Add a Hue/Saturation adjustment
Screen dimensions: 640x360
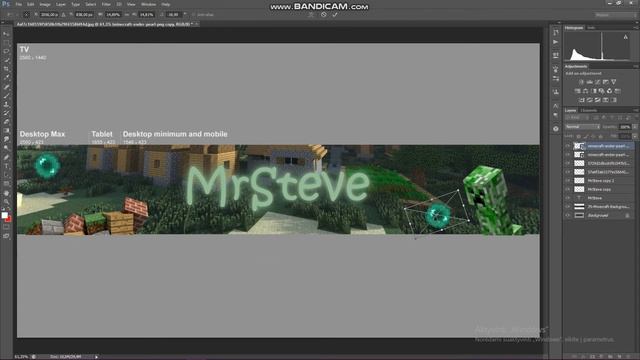point(578,91)
